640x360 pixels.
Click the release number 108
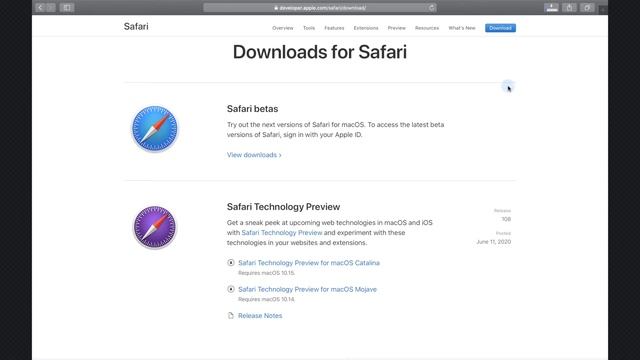[x=506, y=220]
